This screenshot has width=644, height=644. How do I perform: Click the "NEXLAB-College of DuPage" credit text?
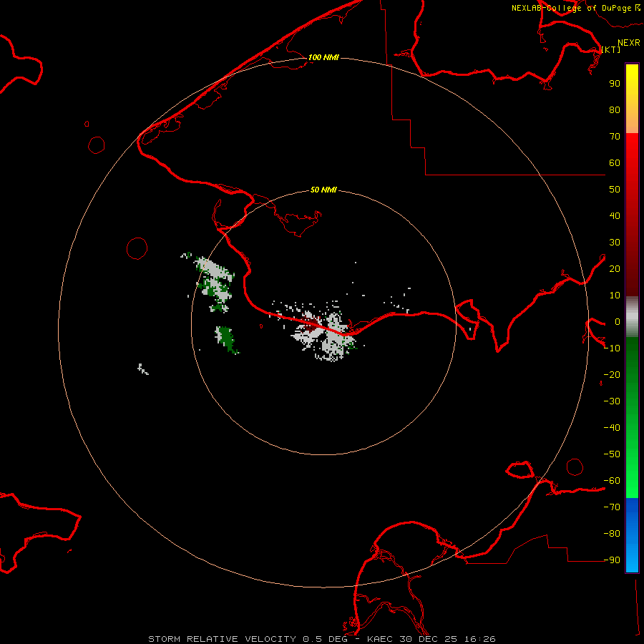pos(571,8)
